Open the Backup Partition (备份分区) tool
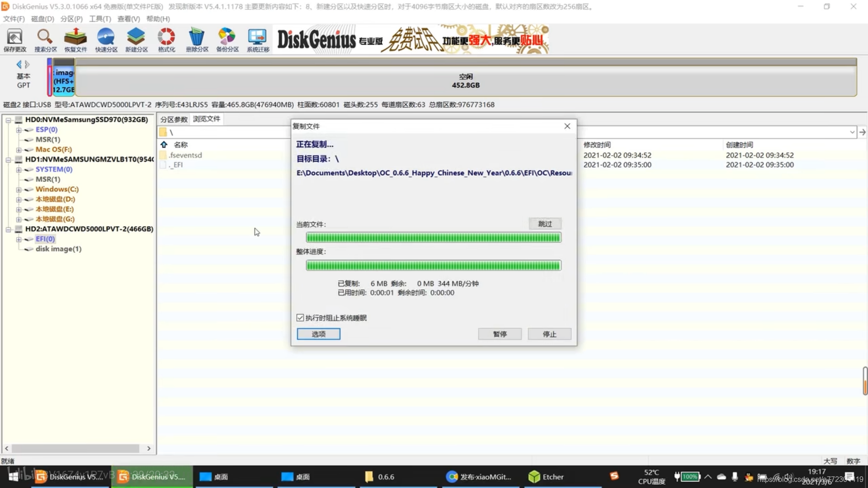This screenshot has height=488, width=868. pyautogui.click(x=227, y=40)
